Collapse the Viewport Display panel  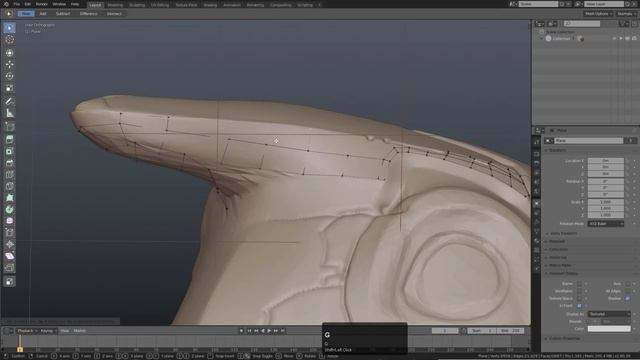click(562, 273)
